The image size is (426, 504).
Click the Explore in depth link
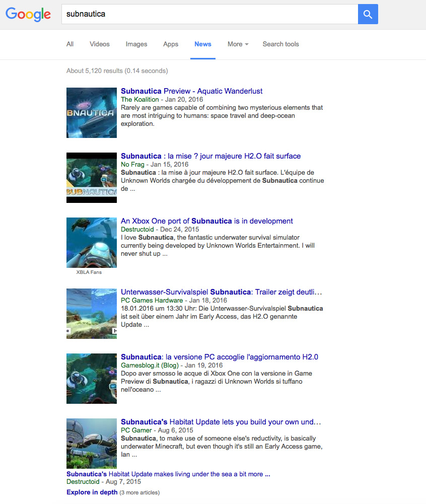tap(92, 492)
